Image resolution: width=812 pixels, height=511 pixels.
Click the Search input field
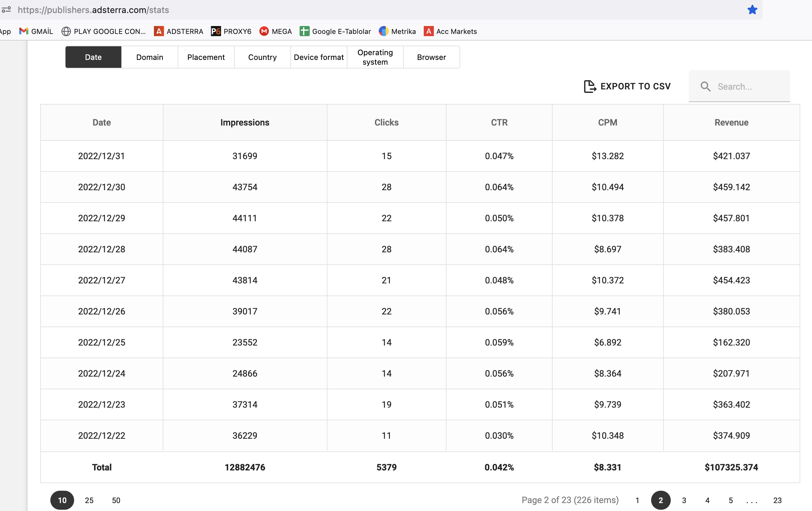tap(739, 87)
